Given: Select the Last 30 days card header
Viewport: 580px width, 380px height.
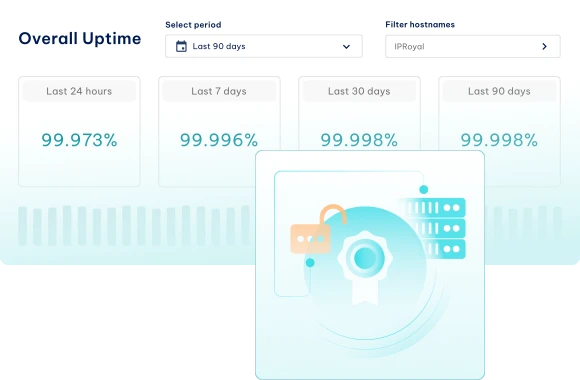Looking at the screenshot, I should pyautogui.click(x=359, y=91).
